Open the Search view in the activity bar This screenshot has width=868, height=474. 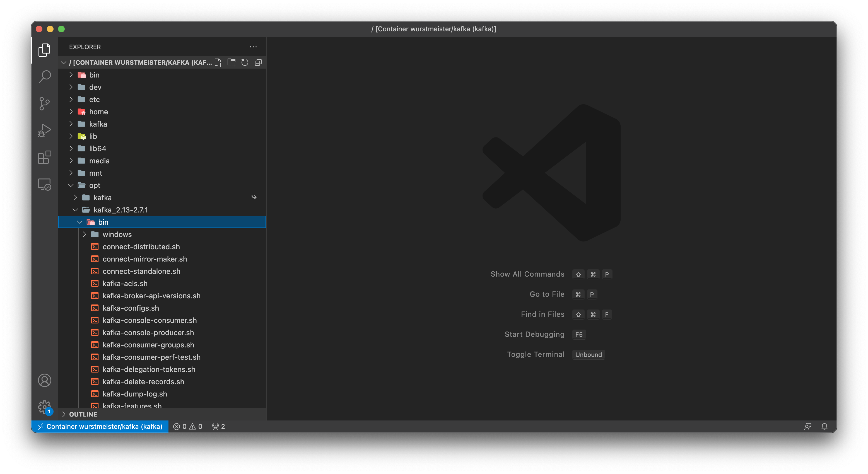click(44, 77)
